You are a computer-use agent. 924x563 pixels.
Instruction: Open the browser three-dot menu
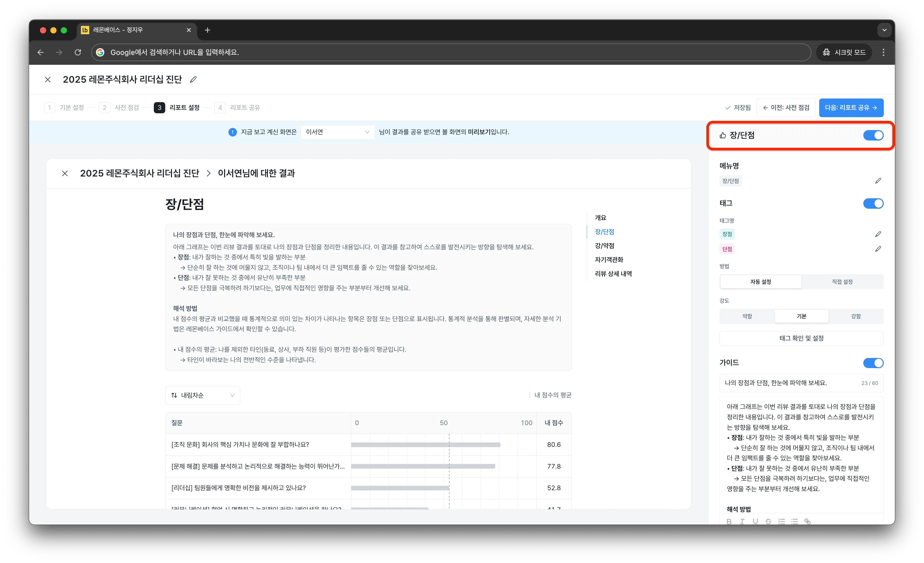point(883,52)
